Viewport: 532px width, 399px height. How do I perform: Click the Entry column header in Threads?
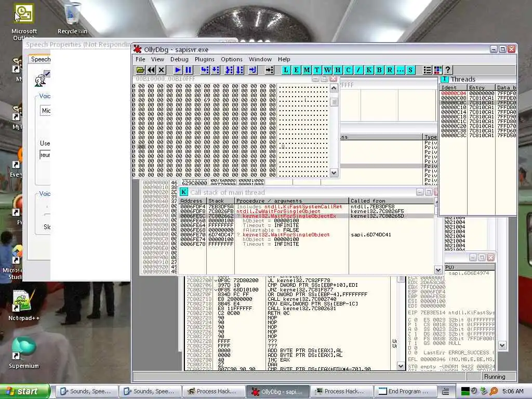pos(481,87)
